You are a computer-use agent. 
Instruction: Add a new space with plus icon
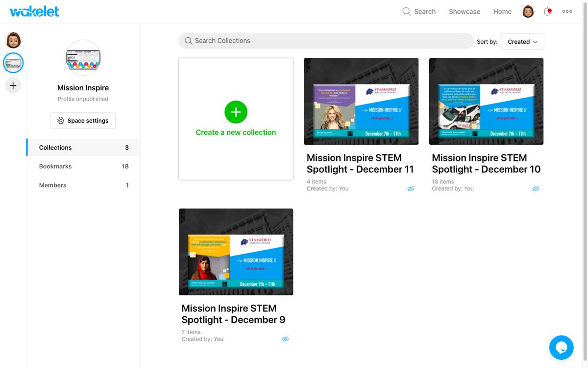click(13, 85)
